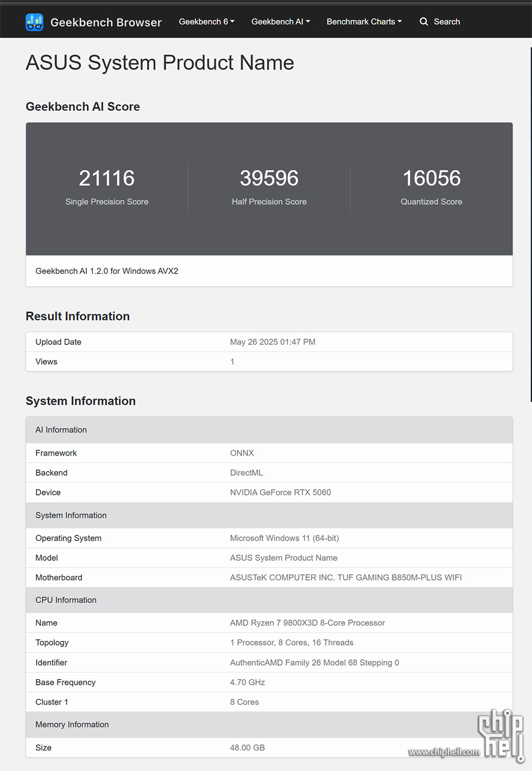The width and height of the screenshot is (532, 771).
Task: Click the Identifier row label
Action: coord(52,662)
